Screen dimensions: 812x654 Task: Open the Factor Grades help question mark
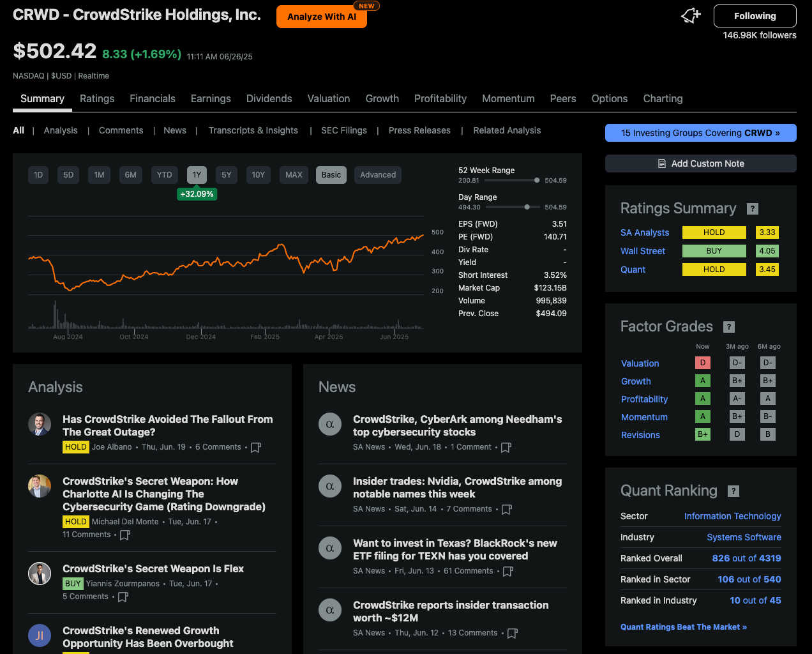(729, 327)
